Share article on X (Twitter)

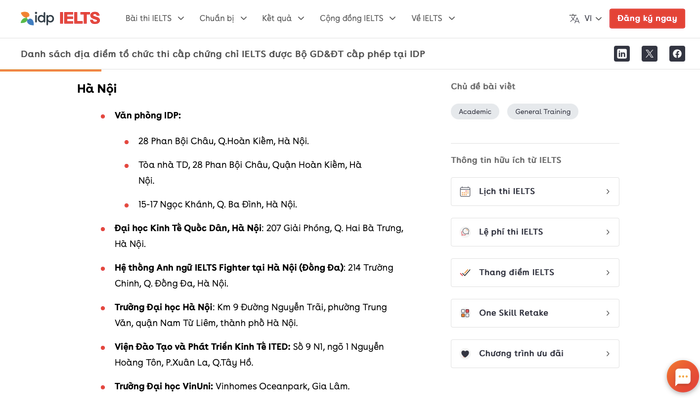point(649,54)
